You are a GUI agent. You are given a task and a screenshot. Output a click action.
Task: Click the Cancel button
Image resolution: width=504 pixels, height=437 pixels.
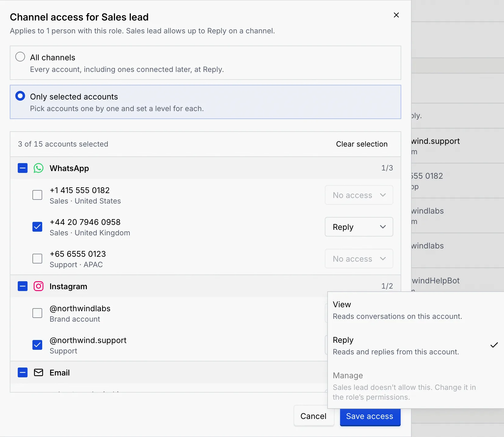coord(313,416)
